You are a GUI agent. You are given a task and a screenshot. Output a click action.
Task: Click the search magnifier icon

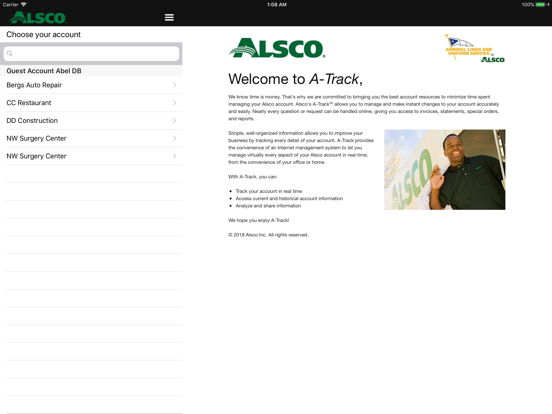click(10, 54)
